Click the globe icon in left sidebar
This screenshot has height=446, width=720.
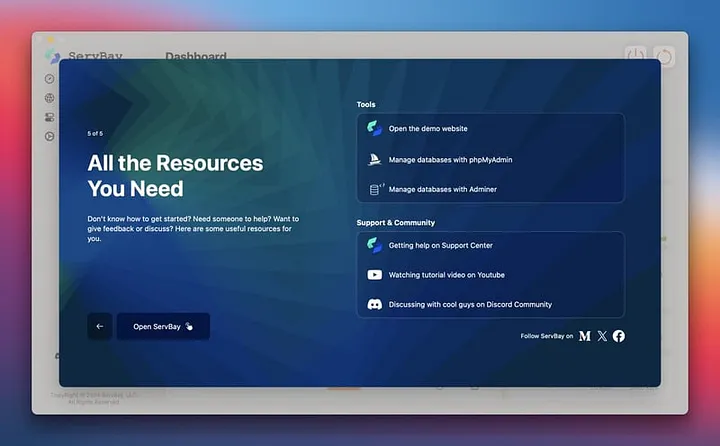[x=49, y=98]
